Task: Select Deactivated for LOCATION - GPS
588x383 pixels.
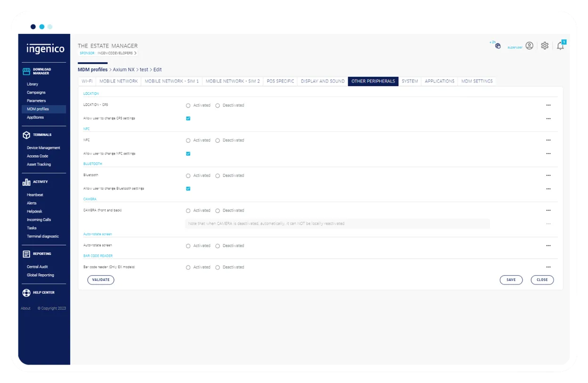Action: coord(218,106)
